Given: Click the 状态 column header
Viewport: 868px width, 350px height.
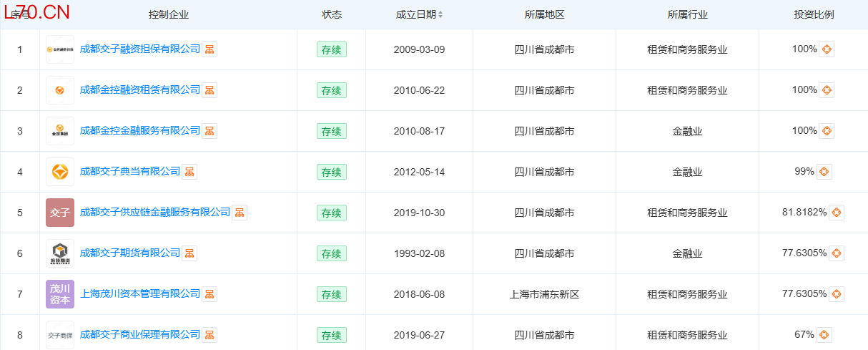Looking at the screenshot, I should coord(332,14).
